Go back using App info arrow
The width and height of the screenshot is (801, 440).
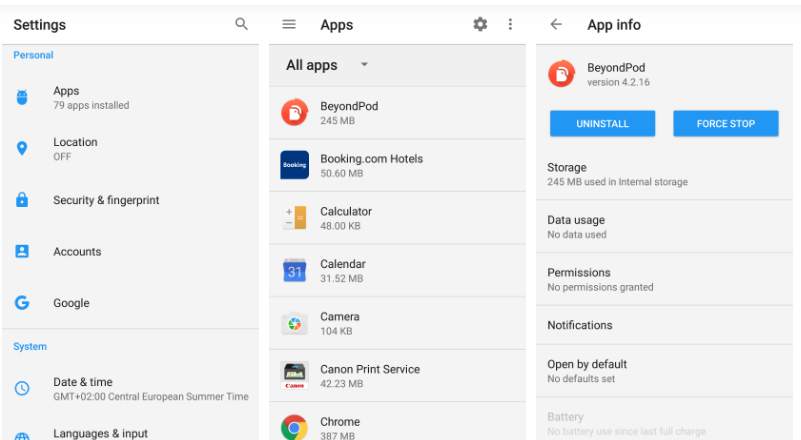point(556,24)
